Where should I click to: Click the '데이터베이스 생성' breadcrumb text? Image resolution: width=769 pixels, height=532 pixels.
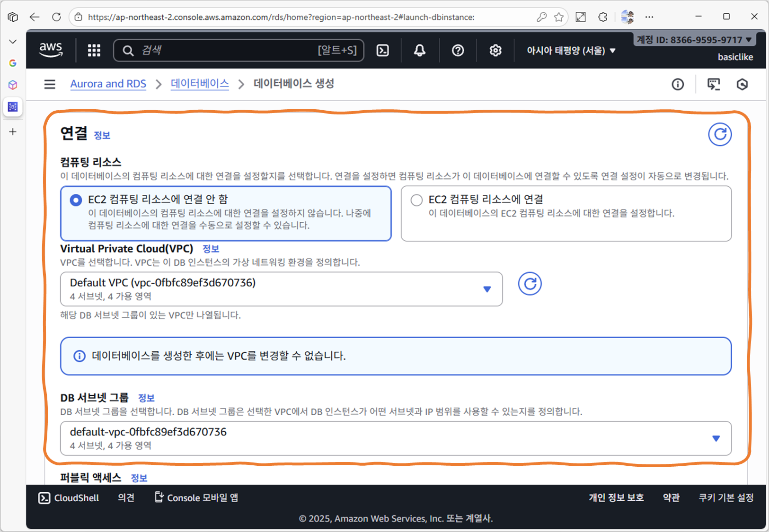[x=294, y=84]
